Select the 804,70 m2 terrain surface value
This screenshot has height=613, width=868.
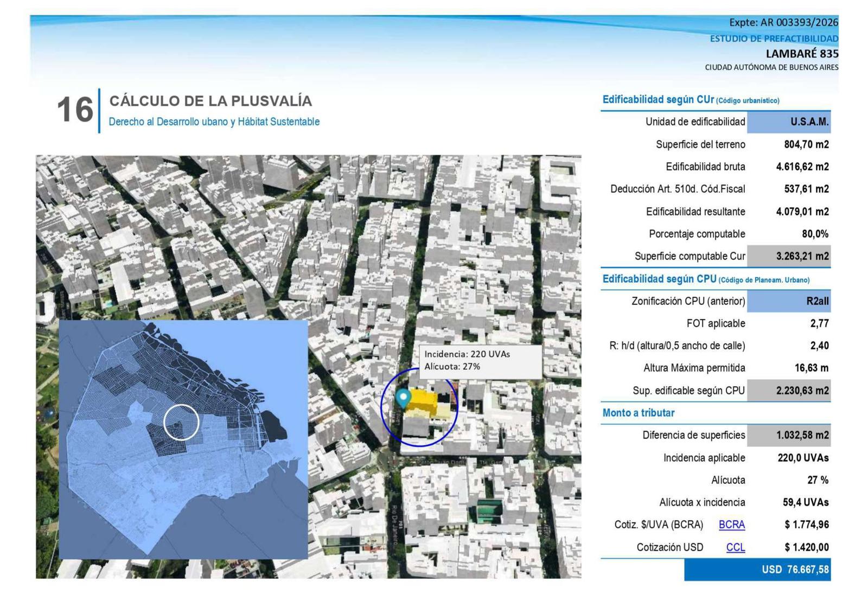click(x=806, y=144)
